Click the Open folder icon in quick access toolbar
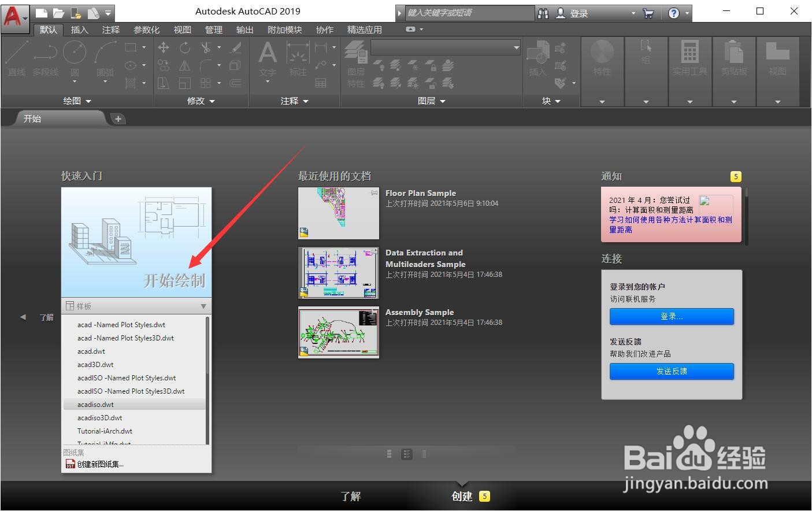 click(58, 13)
